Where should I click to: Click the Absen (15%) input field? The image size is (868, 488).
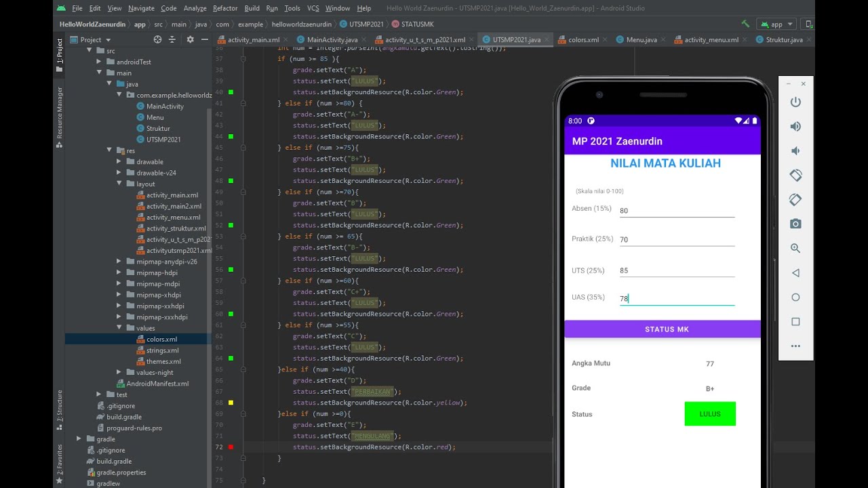[x=677, y=210]
